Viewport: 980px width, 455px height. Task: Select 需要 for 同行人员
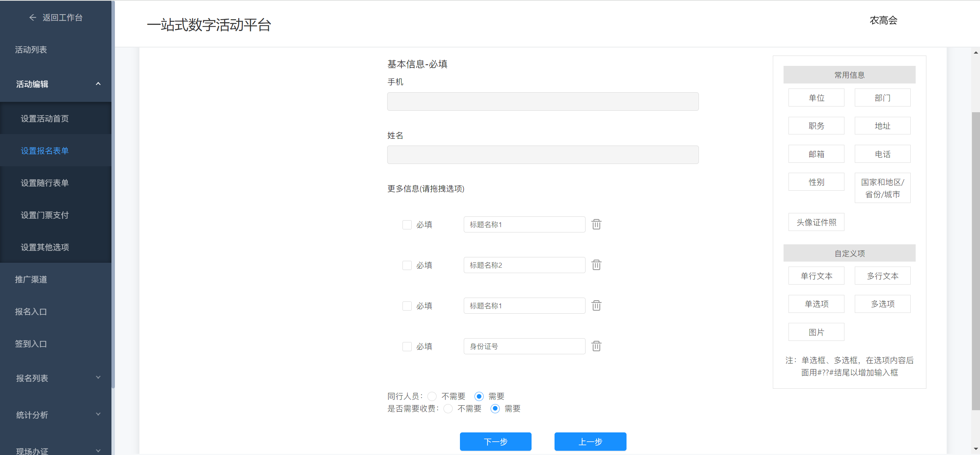479,396
